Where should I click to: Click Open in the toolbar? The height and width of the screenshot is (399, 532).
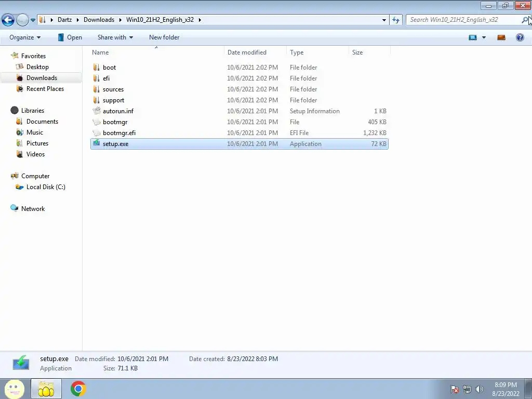(70, 37)
